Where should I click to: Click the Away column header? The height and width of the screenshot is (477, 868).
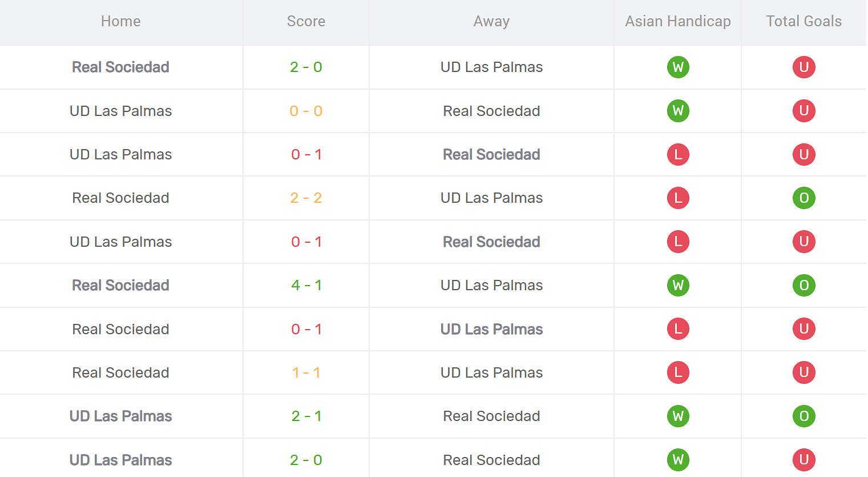[491, 21]
